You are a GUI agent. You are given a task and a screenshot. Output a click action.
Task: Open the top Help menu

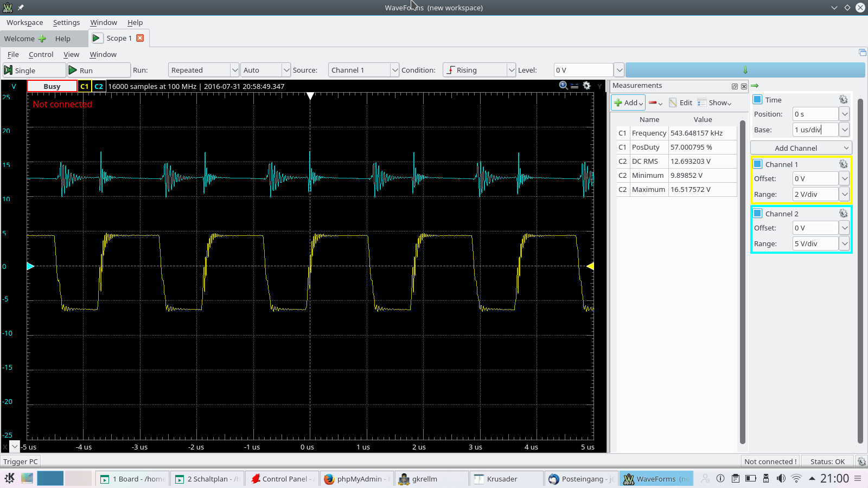click(135, 22)
